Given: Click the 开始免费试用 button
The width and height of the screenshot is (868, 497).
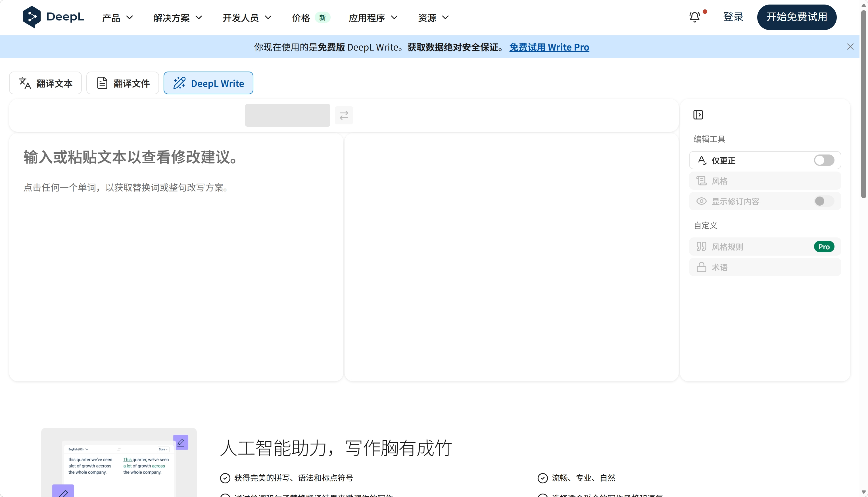Looking at the screenshot, I should coord(797,17).
